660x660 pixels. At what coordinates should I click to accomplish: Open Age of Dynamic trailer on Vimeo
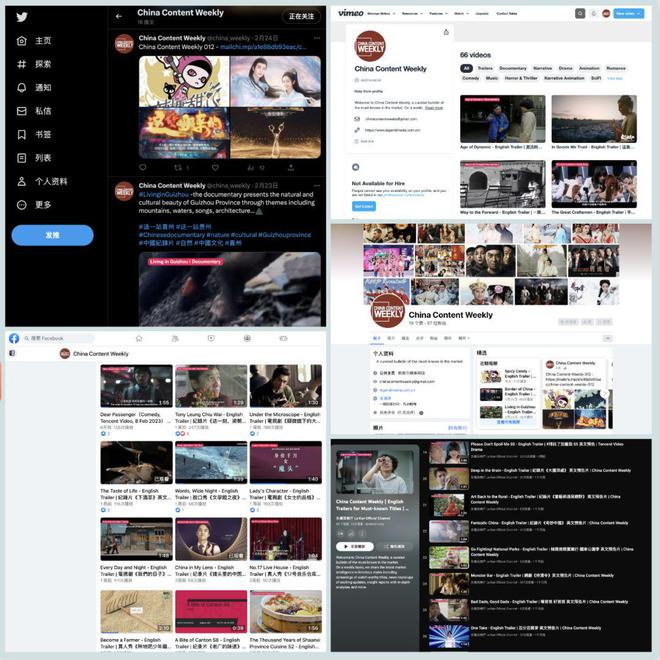pyautogui.click(x=503, y=119)
